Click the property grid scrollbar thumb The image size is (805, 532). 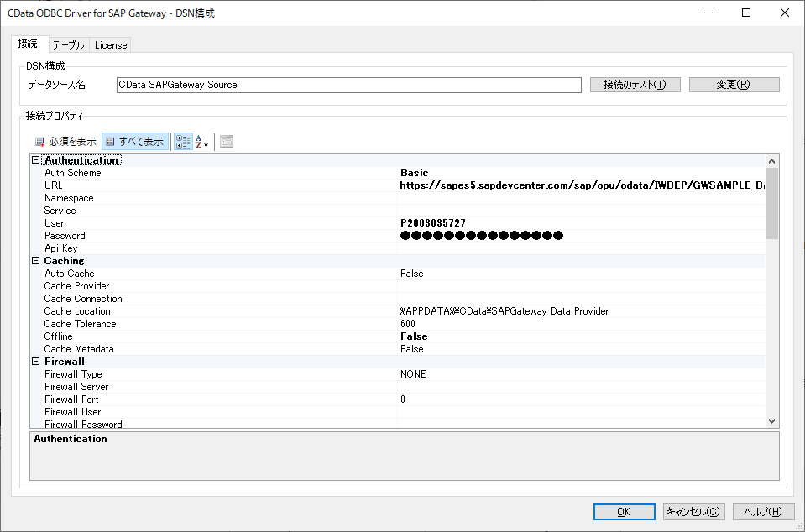771,203
